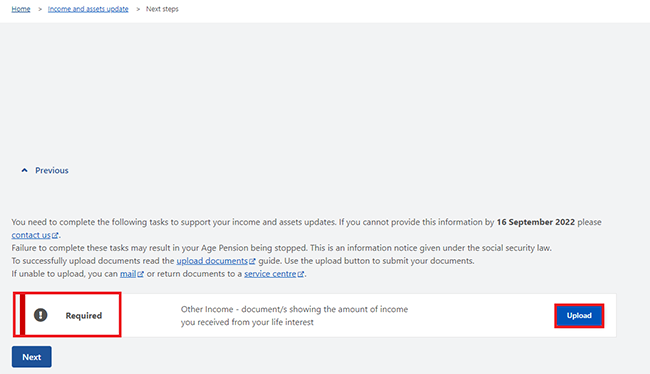Click the Next button

click(32, 357)
